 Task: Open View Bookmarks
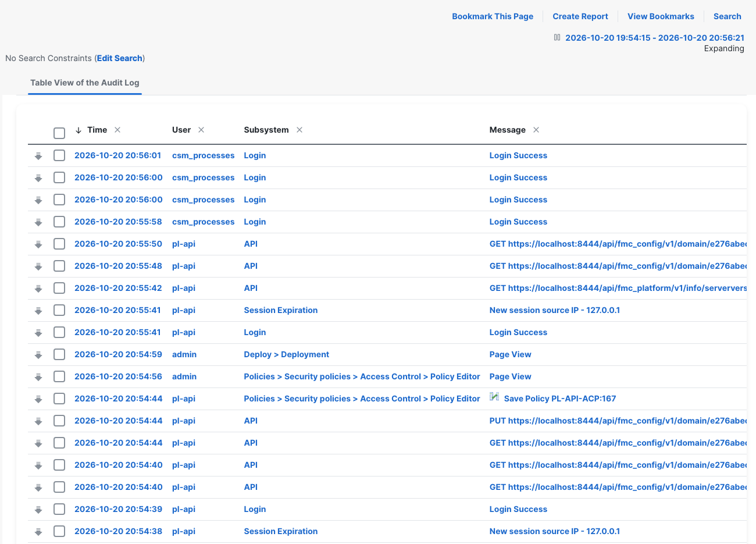661,16
